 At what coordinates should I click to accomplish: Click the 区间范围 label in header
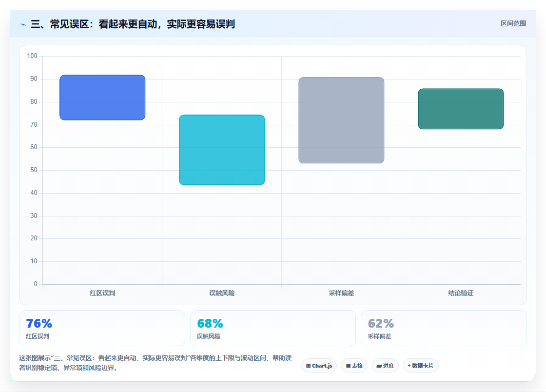click(x=513, y=24)
